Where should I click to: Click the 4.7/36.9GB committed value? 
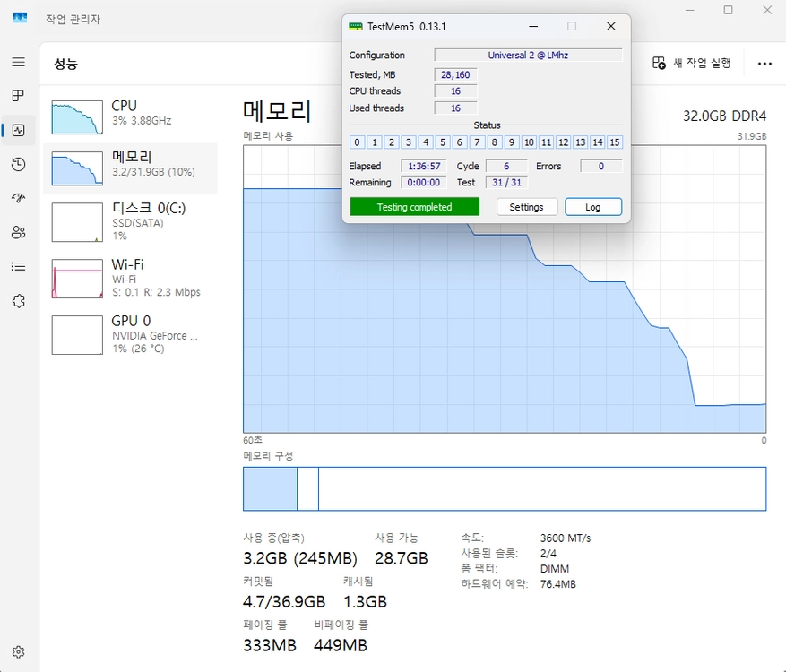tap(284, 602)
